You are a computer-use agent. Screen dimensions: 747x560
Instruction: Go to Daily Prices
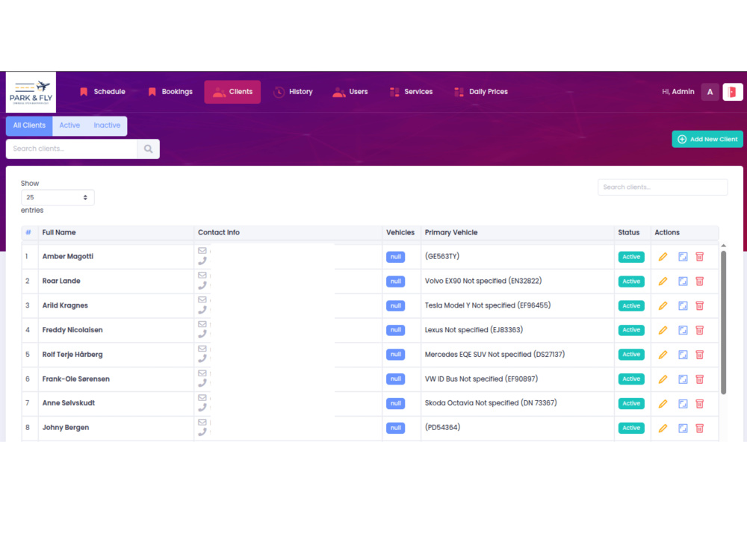(x=481, y=92)
